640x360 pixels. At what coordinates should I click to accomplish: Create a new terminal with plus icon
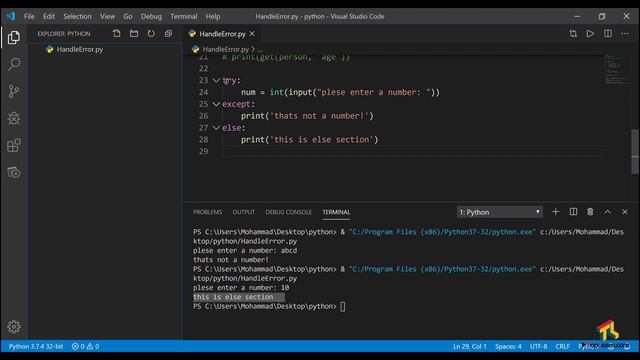click(556, 212)
